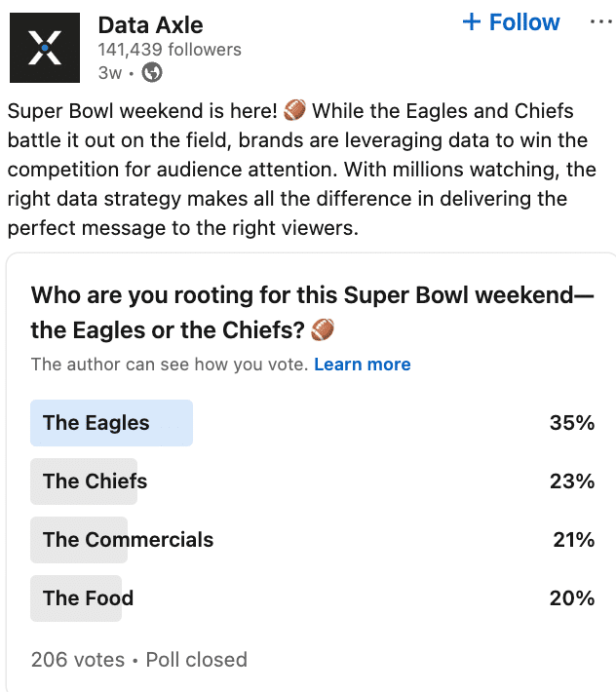
Task: Click the 23% result for Chiefs
Action: click(x=572, y=481)
